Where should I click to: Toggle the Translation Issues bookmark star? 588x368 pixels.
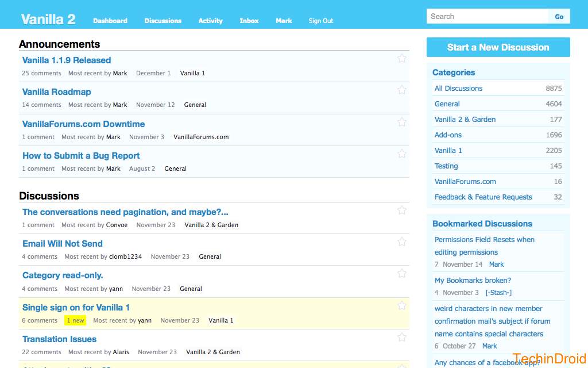coord(401,337)
